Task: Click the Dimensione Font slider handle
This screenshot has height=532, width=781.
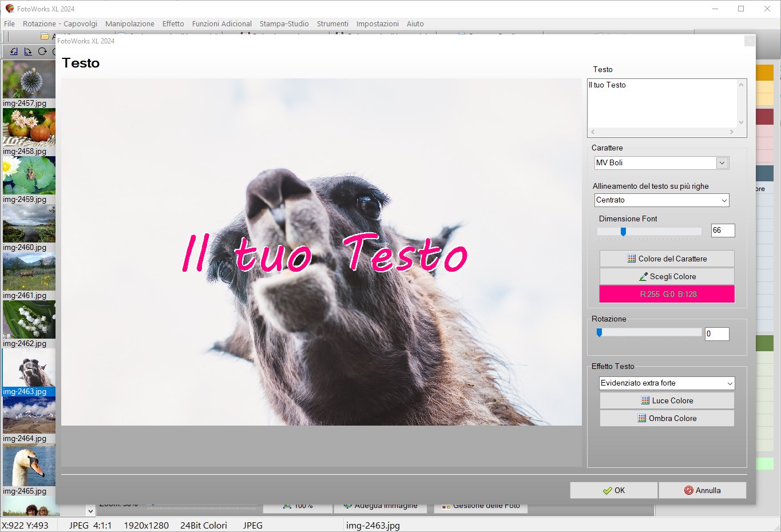Action: [x=623, y=232]
